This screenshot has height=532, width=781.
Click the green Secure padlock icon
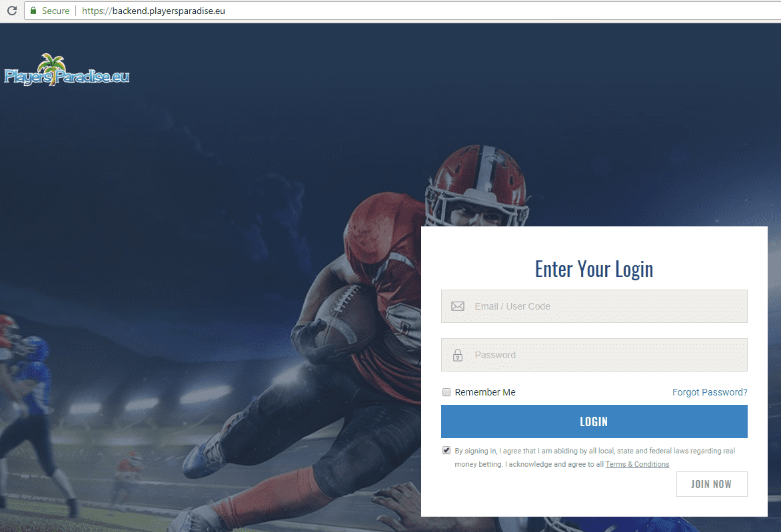pos(33,11)
